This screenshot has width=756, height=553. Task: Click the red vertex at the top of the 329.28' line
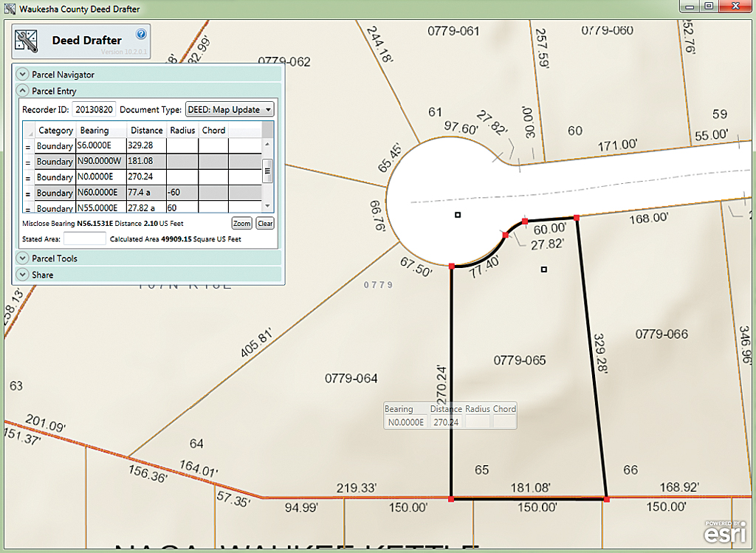[x=576, y=218]
